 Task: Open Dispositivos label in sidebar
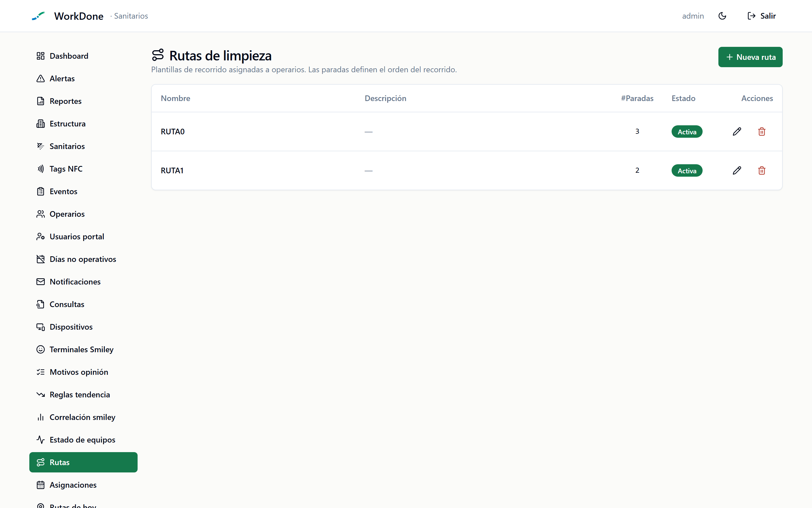(71, 327)
